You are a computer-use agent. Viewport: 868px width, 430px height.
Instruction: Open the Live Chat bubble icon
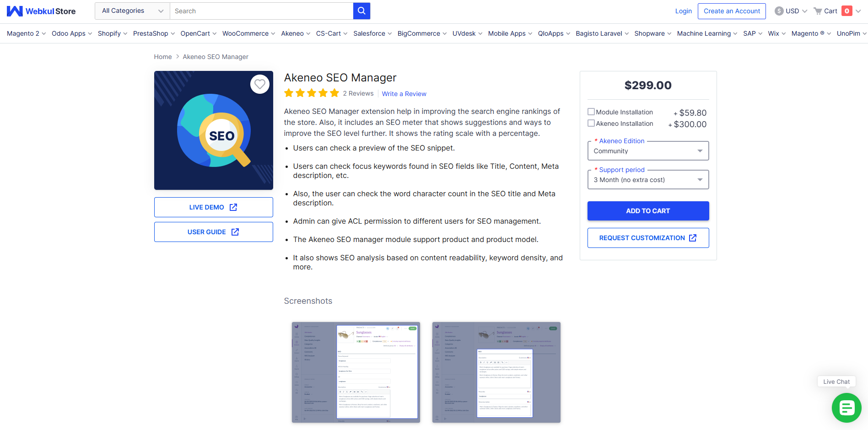[846, 407]
